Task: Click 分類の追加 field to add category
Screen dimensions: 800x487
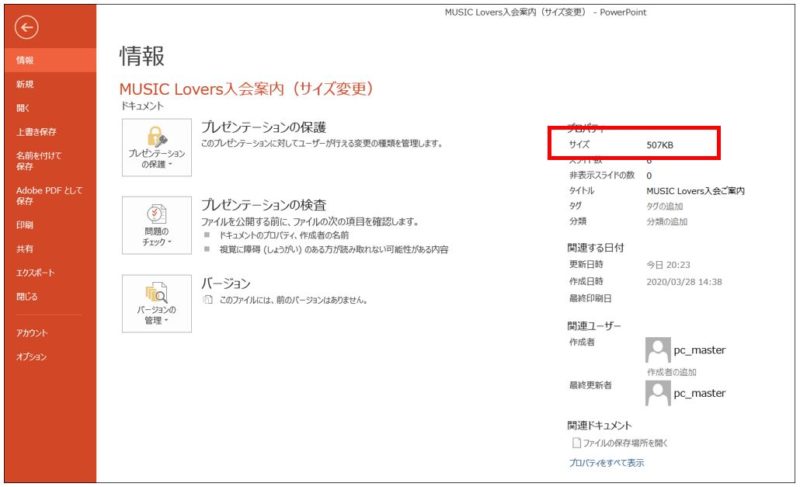Action: (666, 222)
